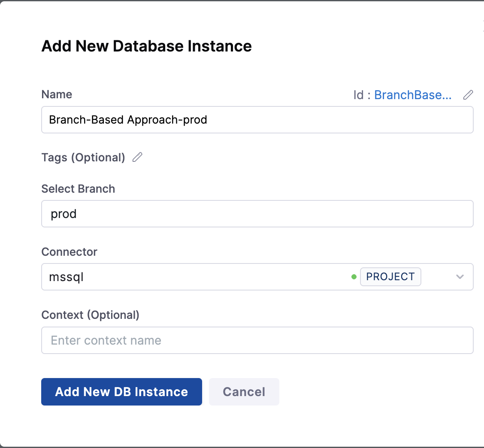Click the PROJECT scope badge
This screenshot has height=448, width=484.
point(390,277)
